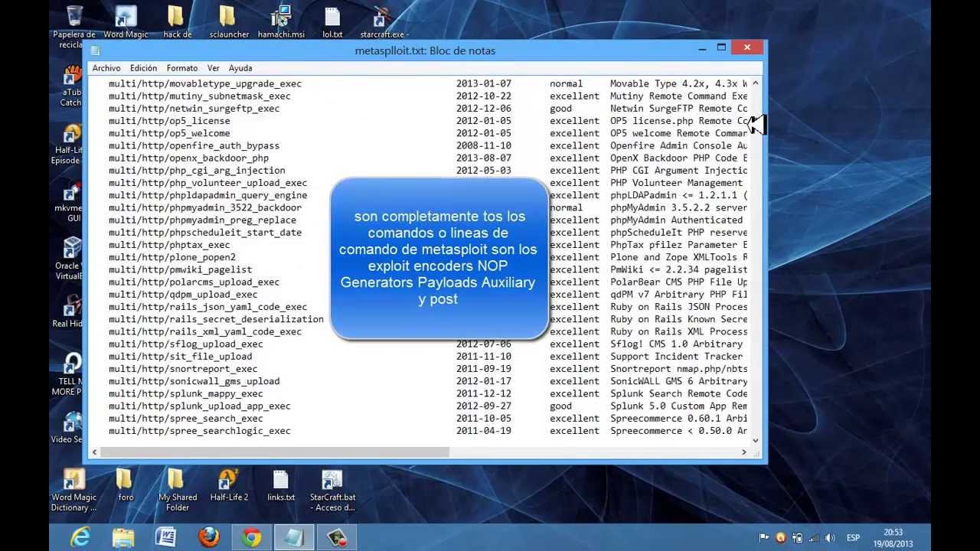Open the Archivo menu
Screen dimensions: 980x551
106,68
